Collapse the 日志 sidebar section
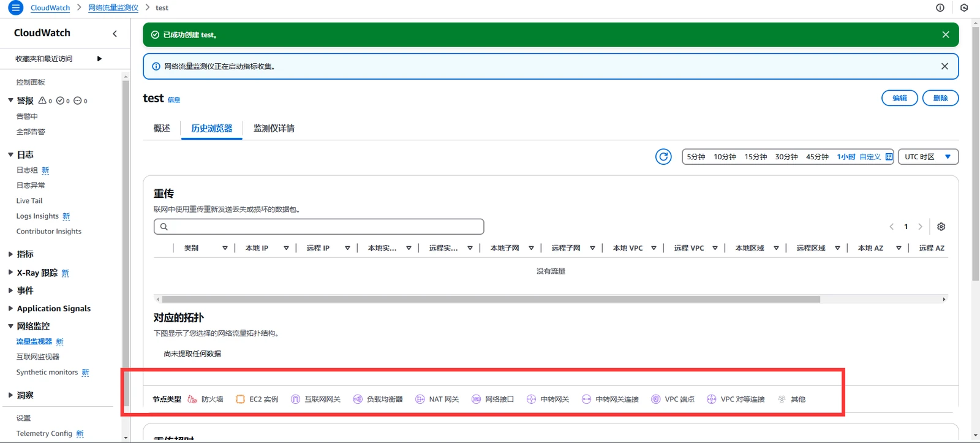Screen dimensions: 980x443 point(10,154)
